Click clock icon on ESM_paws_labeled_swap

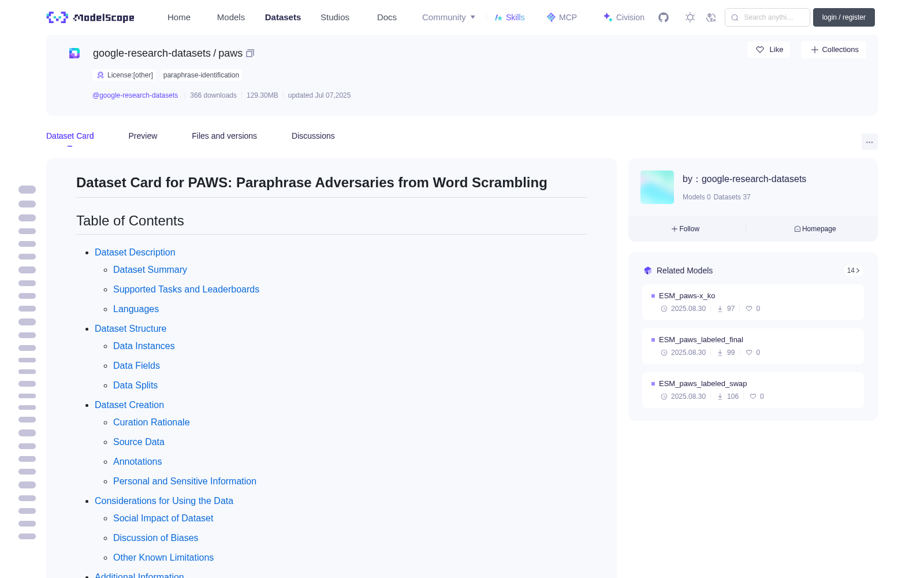coord(664,397)
